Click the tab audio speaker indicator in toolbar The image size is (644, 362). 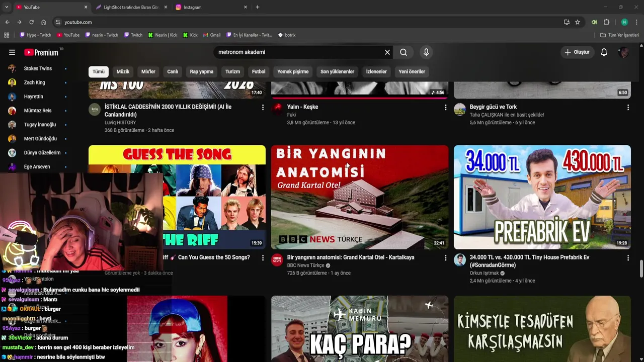(x=594, y=22)
